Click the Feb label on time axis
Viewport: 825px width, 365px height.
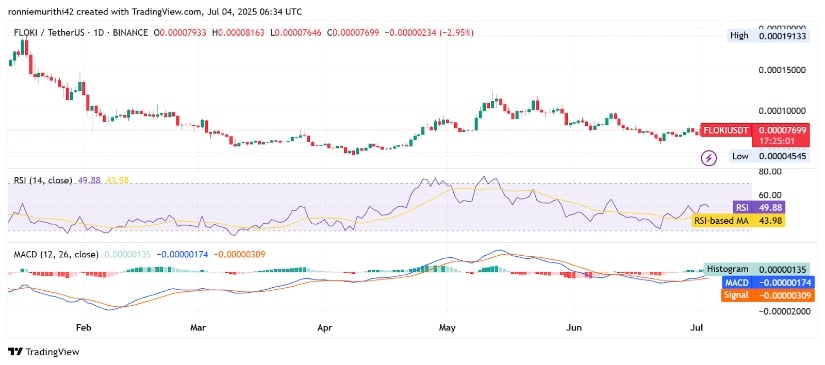click(83, 328)
